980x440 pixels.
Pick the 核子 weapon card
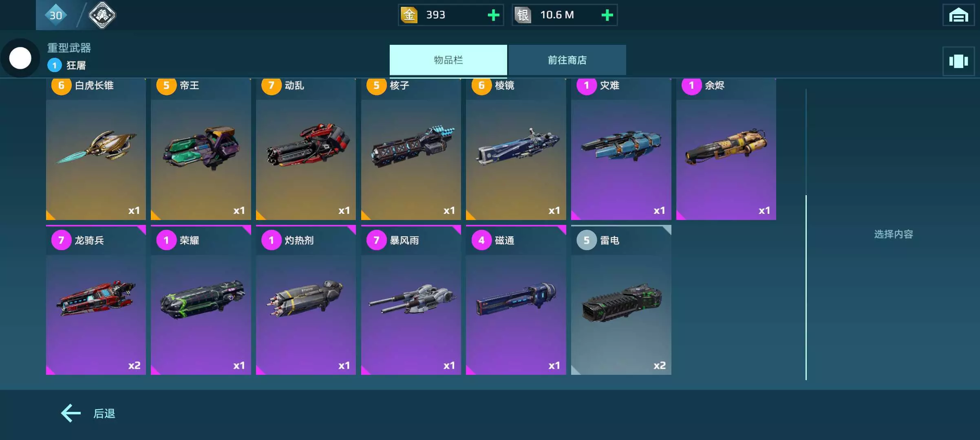click(411, 149)
